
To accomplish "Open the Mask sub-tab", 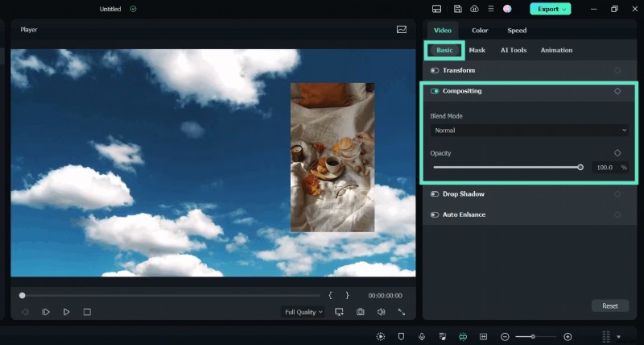I will coord(477,50).
